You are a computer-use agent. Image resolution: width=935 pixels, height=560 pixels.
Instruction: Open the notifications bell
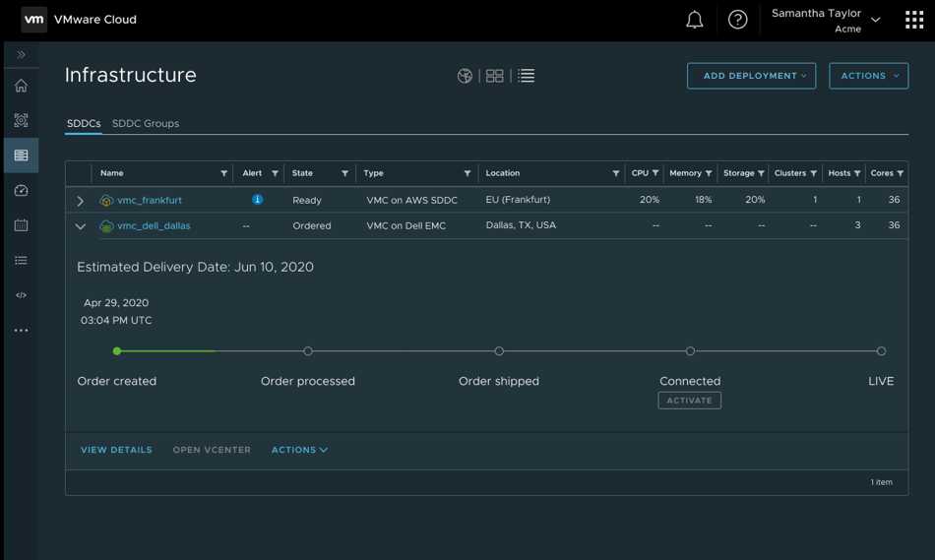694,20
